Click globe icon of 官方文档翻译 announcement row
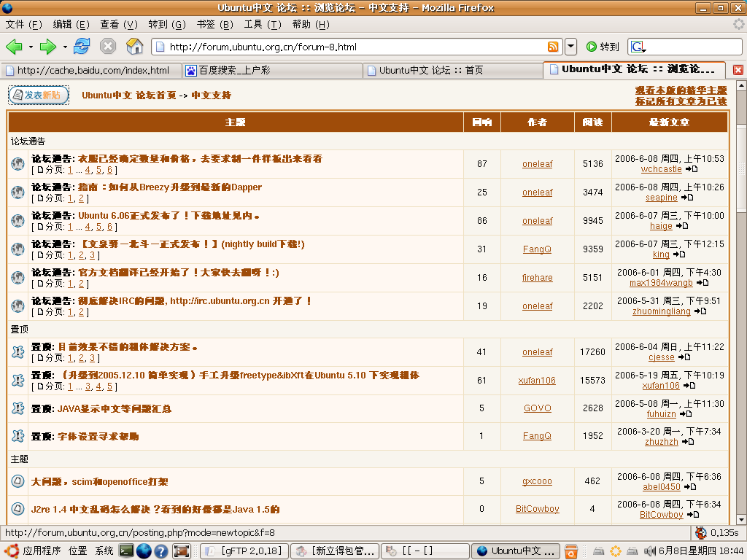Screen dimensions: 747x560 (x=18, y=277)
